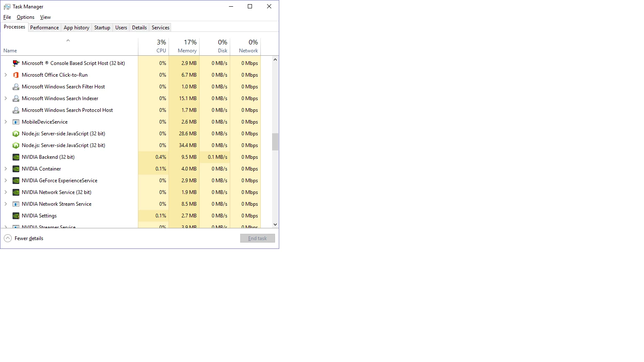Screen dimensions: 644x362
Task: Switch to the Details tab
Action: click(140, 28)
